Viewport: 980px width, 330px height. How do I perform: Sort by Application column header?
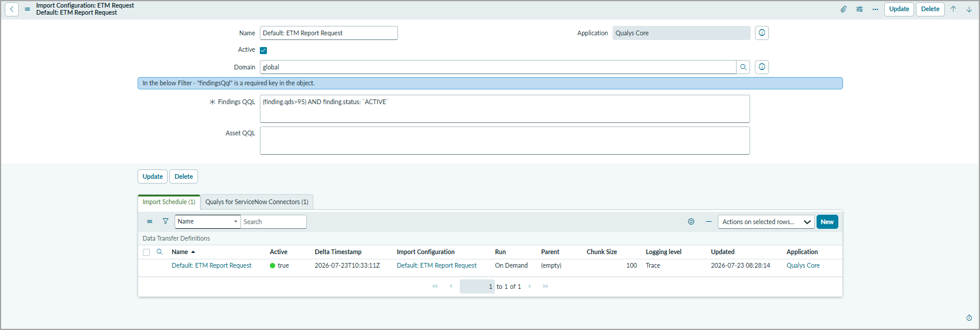click(802, 252)
